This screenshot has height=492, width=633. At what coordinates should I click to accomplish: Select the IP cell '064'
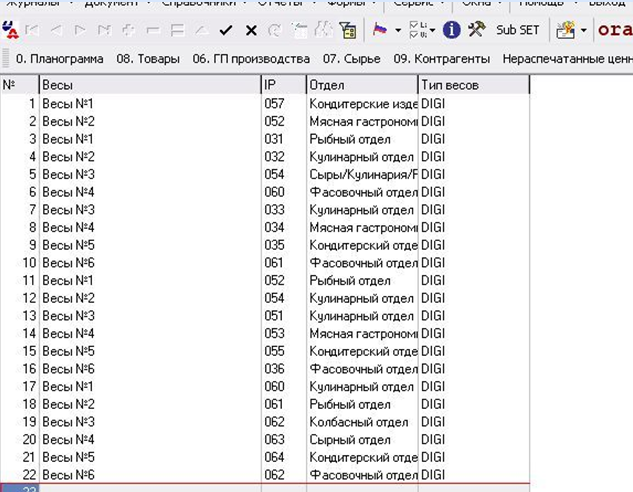click(284, 457)
